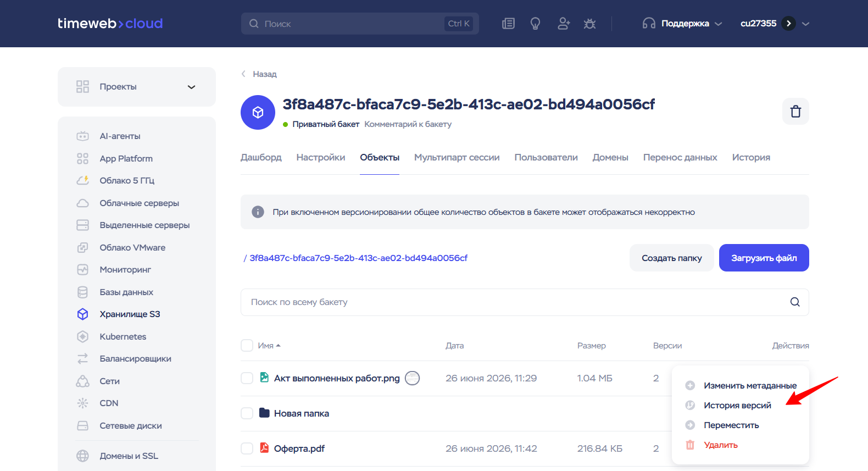This screenshot has width=868, height=471.
Task: Open the news feed icon in header
Action: pyautogui.click(x=508, y=24)
